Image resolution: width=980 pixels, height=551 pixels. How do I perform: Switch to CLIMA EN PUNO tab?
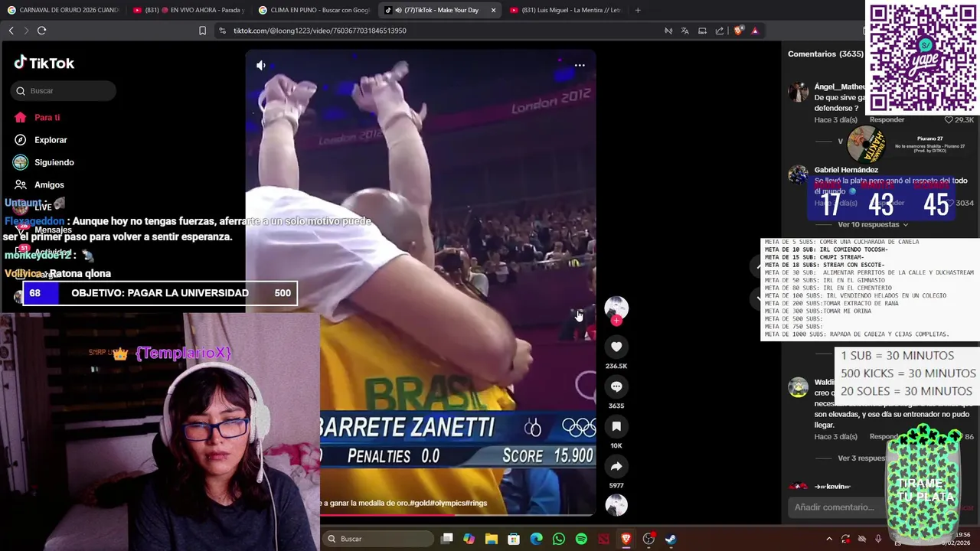pyautogui.click(x=314, y=10)
